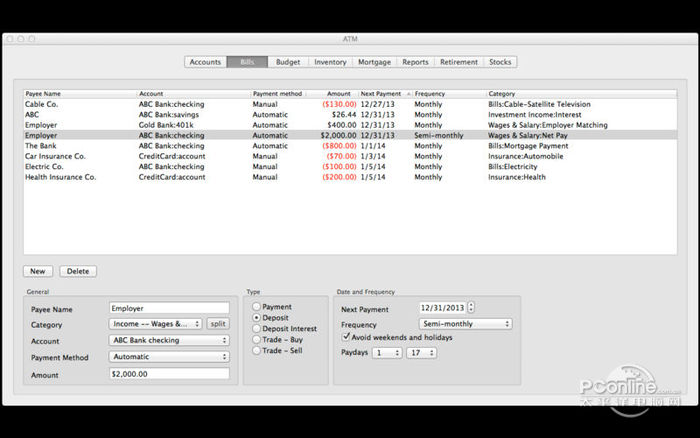The height and width of the screenshot is (438, 700).
Task: Click Insurance:Automobile category cell
Action: tap(525, 156)
